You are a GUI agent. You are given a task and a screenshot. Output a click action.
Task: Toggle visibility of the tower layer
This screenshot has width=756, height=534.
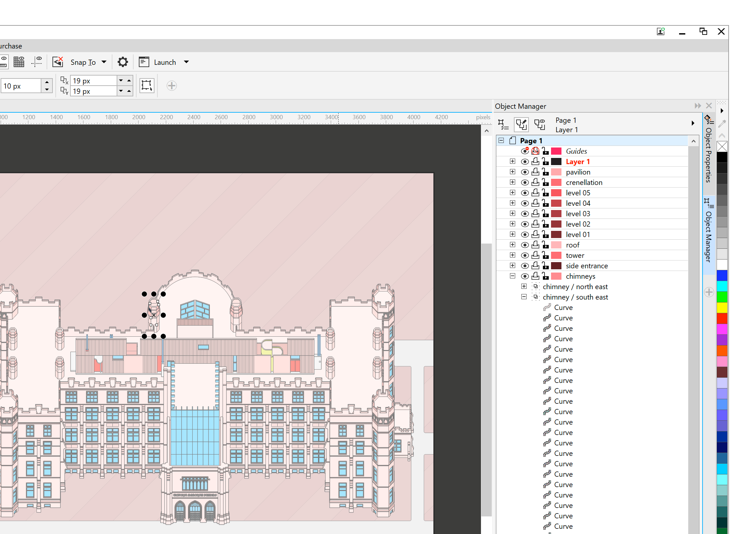525,255
